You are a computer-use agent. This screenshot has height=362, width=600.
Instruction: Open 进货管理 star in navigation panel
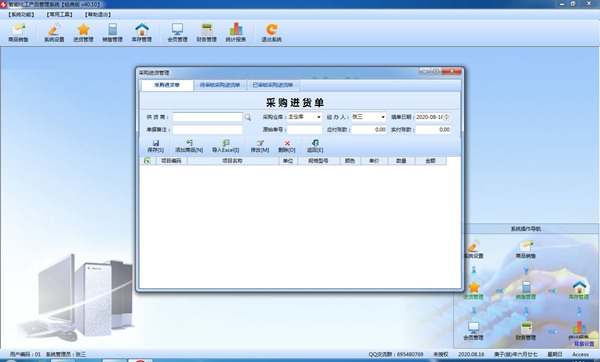(474, 290)
